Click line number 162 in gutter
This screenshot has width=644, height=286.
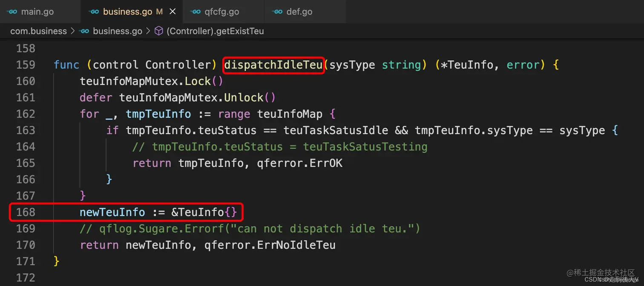(26, 114)
